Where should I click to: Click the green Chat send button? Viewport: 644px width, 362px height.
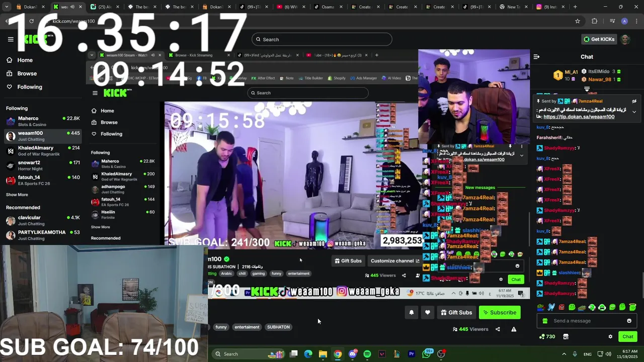pyautogui.click(x=628, y=336)
